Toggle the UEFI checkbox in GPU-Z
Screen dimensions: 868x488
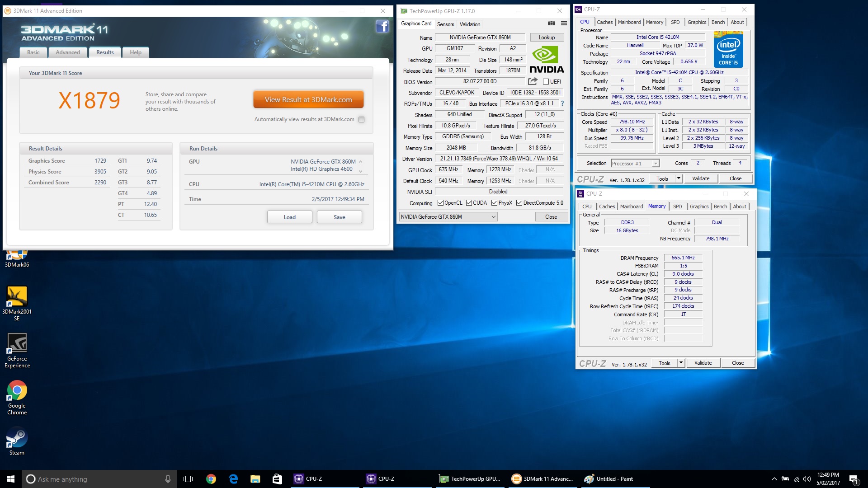pos(546,82)
